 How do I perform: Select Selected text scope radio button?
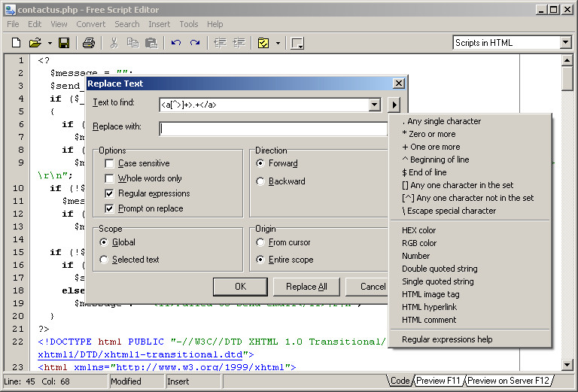pos(104,260)
